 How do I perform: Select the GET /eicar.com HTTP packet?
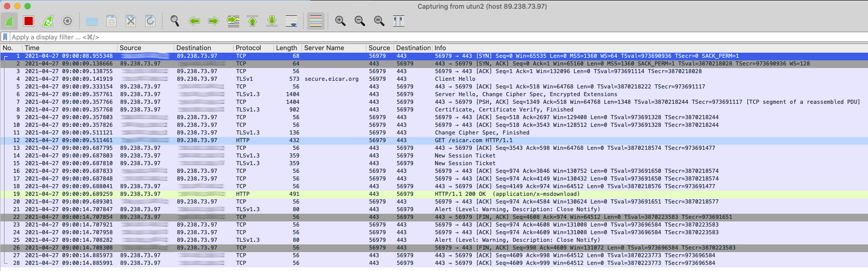[x=473, y=140]
